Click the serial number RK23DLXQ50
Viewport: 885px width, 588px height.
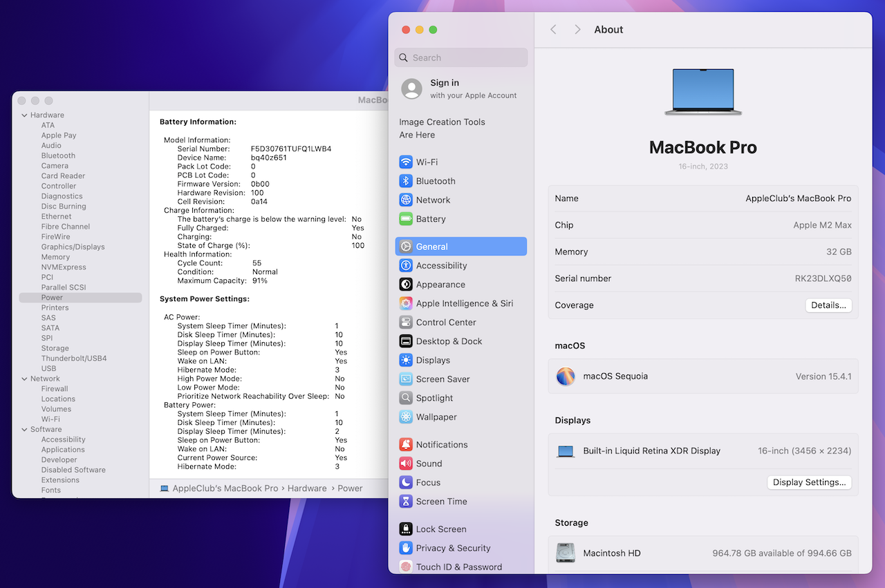823,279
